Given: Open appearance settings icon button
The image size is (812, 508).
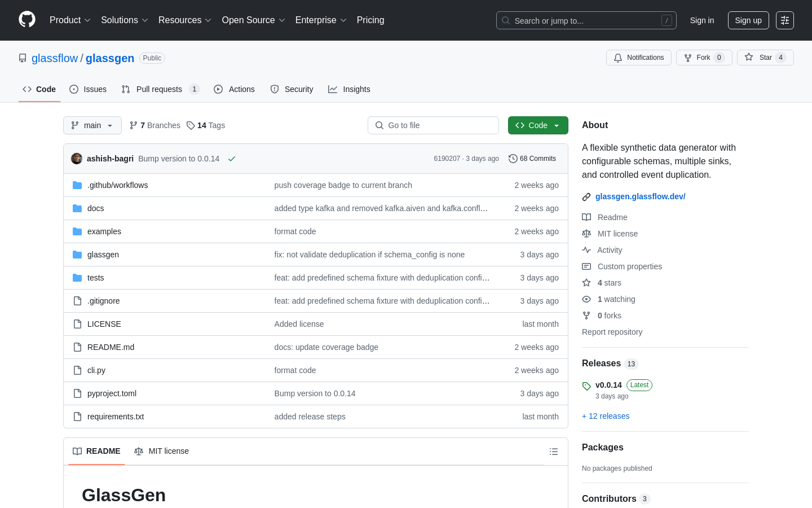Looking at the screenshot, I should pos(785,20).
